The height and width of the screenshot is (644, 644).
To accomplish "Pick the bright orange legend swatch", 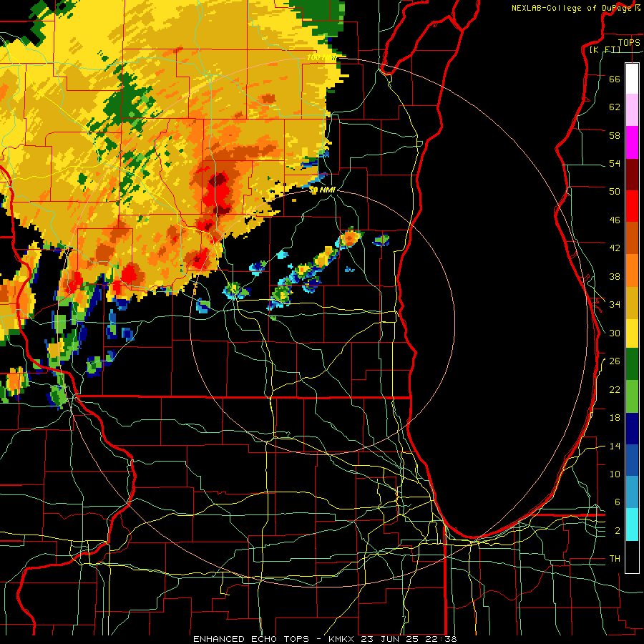I will [x=632, y=270].
